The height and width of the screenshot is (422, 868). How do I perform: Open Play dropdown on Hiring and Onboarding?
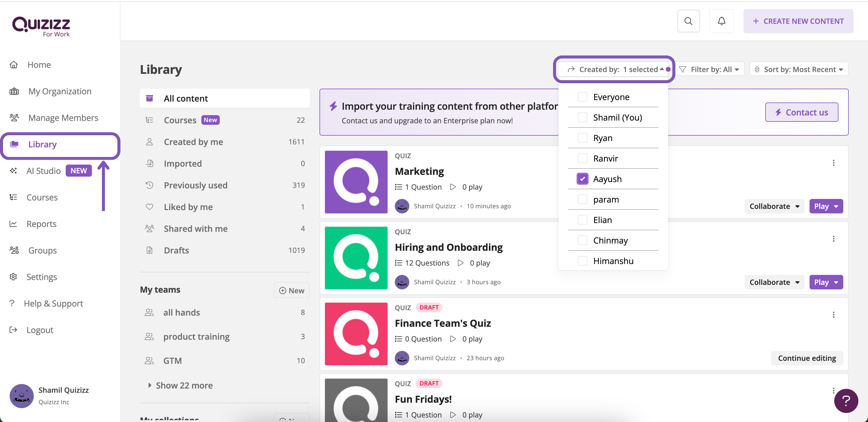[826, 282]
